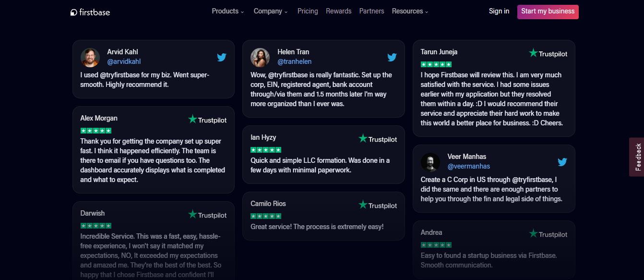Open the @arvidkahl profile link

pos(124,61)
